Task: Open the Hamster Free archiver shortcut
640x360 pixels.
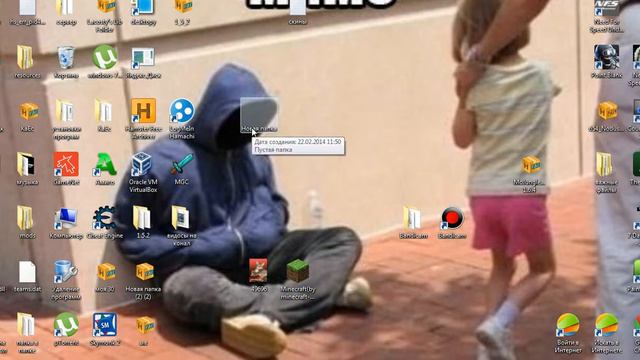Action: [x=143, y=118]
